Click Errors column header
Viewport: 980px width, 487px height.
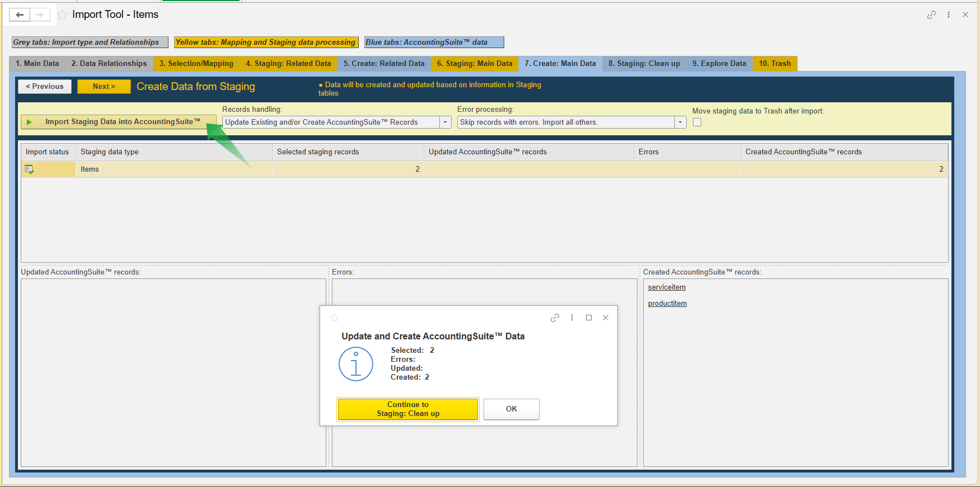(x=687, y=152)
